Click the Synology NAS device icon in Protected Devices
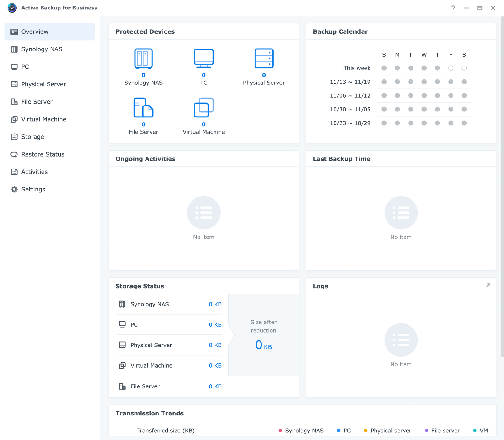The height and width of the screenshot is (440, 504). (x=144, y=59)
